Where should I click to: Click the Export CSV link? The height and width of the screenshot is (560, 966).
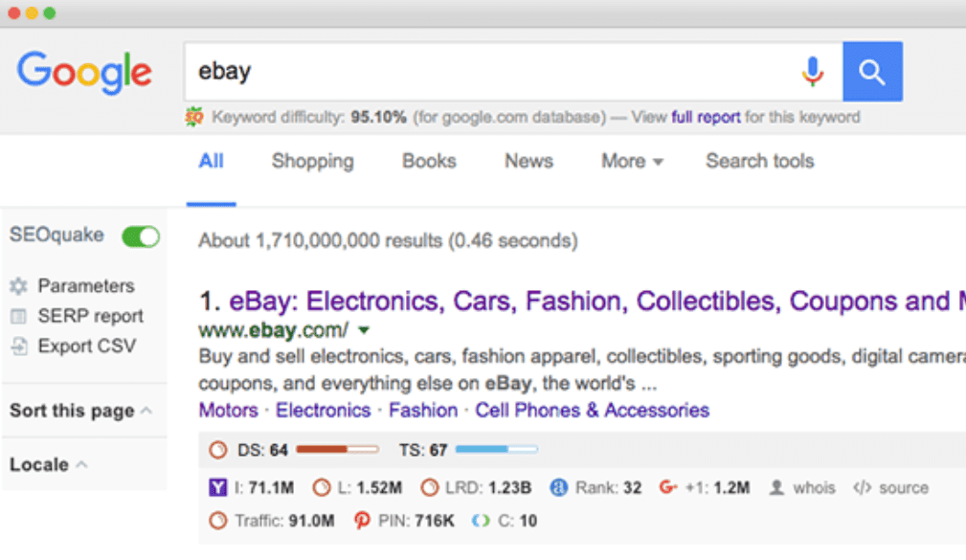pos(86,347)
